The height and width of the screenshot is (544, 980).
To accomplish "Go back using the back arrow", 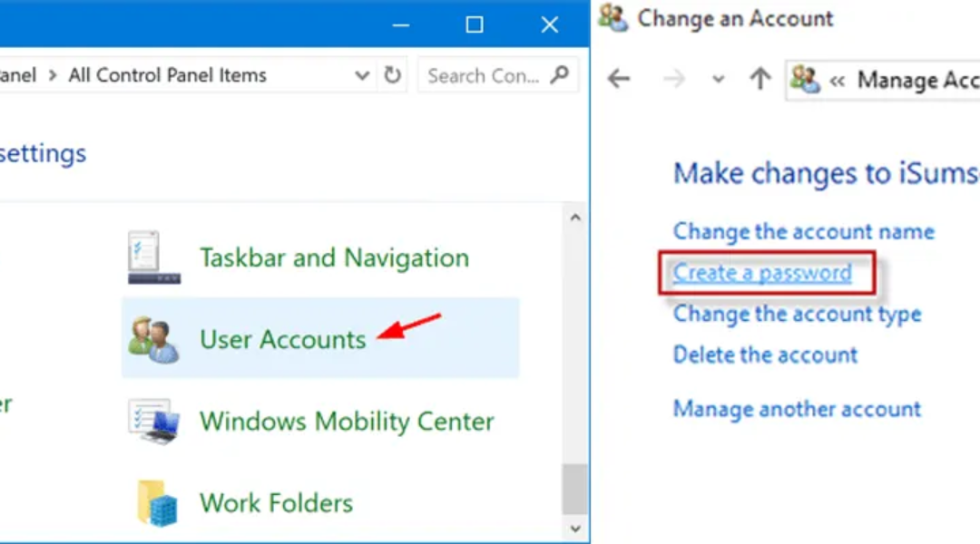I will (619, 80).
